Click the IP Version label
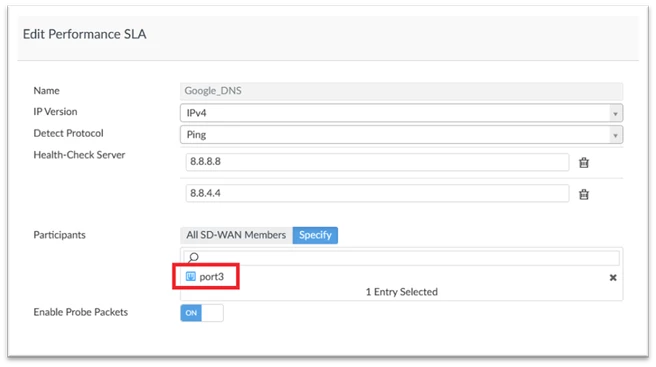The image size is (656, 367). point(55,111)
